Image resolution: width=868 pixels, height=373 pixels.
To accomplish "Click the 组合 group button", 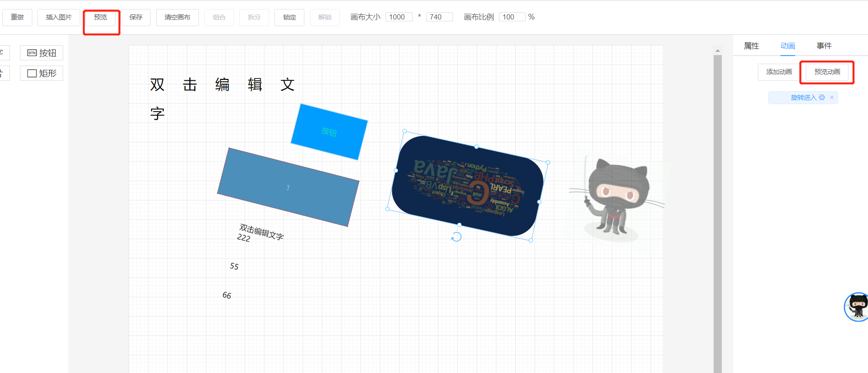I will (219, 17).
